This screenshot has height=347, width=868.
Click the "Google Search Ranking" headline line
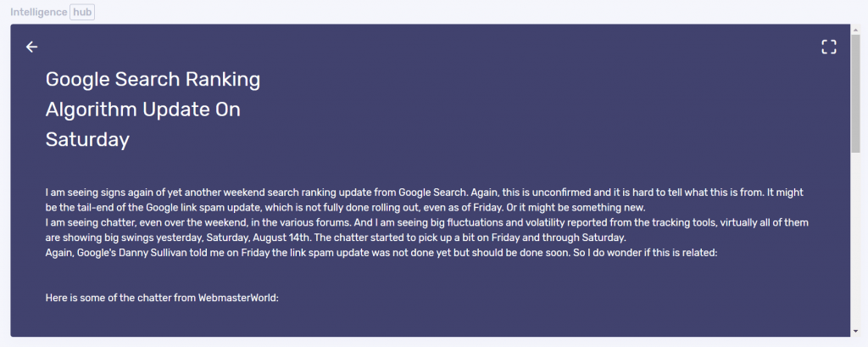153,80
